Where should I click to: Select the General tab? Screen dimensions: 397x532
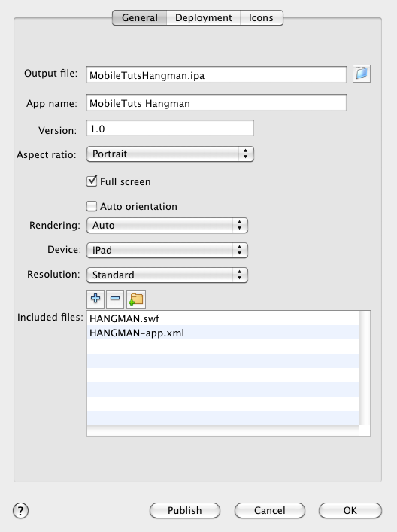(139, 17)
